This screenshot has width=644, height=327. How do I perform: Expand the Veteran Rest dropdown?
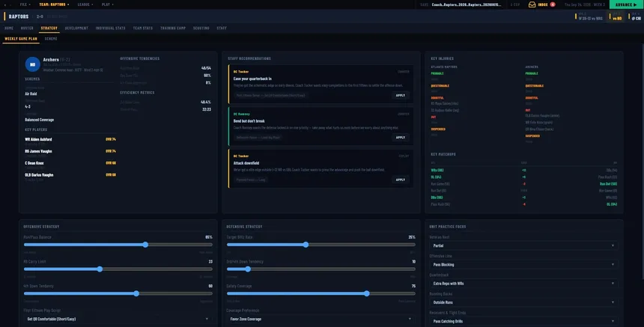click(523, 245)
